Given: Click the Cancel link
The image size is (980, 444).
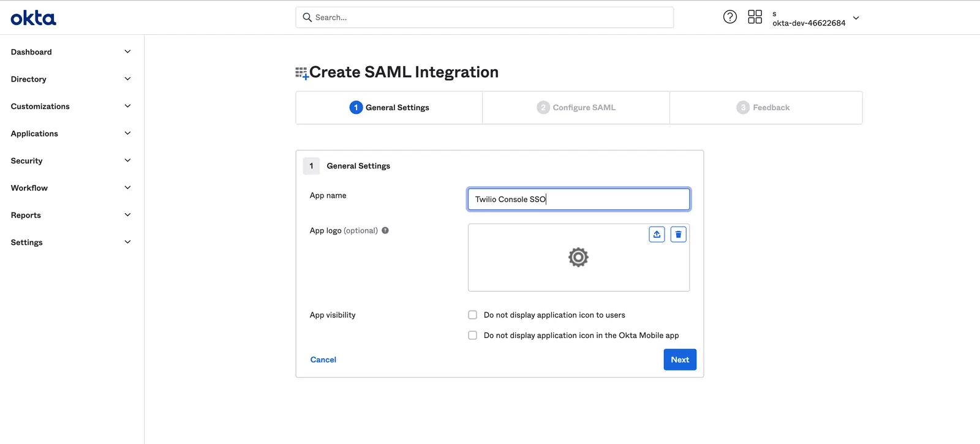Looking at the screenshot, I should tap(323, 359).
